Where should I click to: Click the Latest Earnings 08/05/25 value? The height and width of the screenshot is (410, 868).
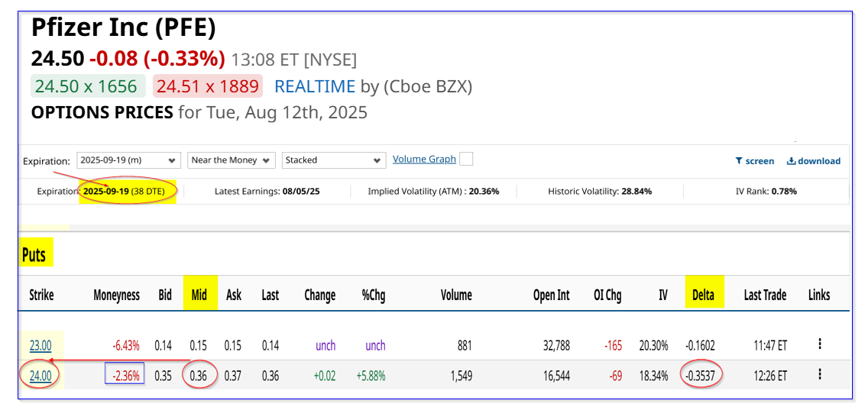click(303, 192)
